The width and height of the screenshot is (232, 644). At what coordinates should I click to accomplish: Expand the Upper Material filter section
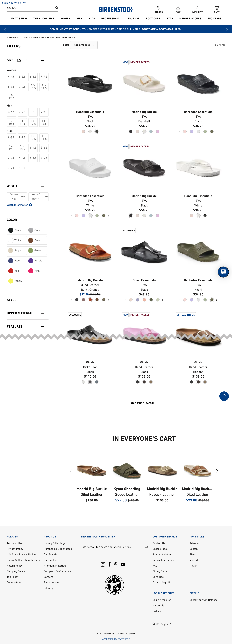click(43, 313)
